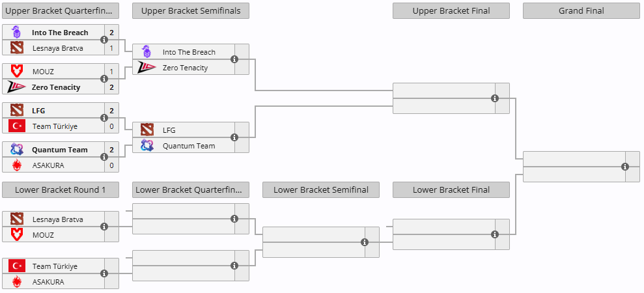
Task: Click the Grand Final header
Action: click(581, 10)
